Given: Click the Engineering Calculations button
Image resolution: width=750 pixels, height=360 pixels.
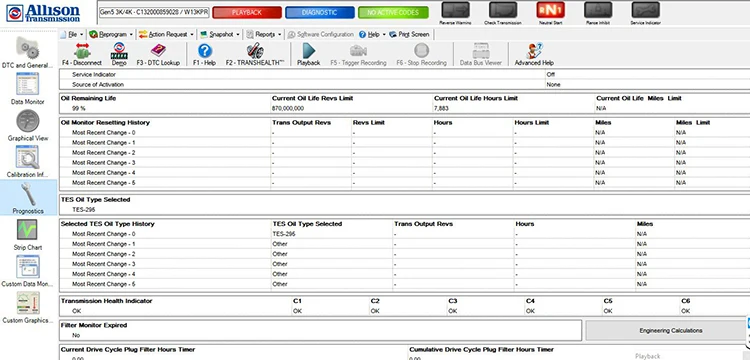Looking at the screenshot, I should 671,330.
